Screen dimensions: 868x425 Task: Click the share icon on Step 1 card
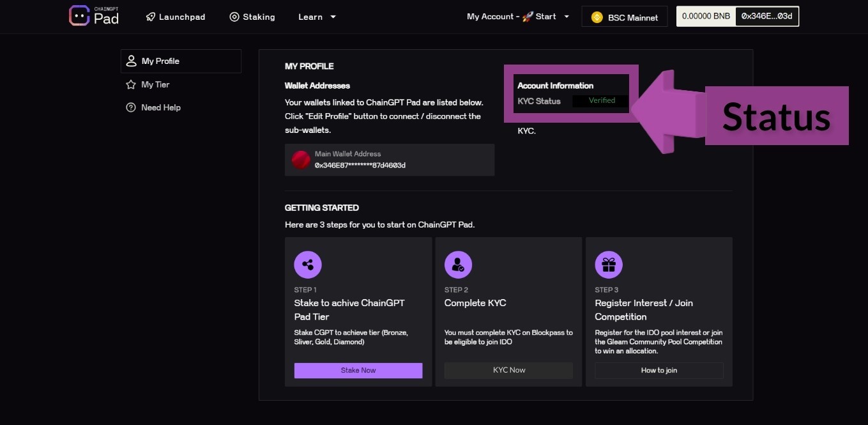point(307,264)
